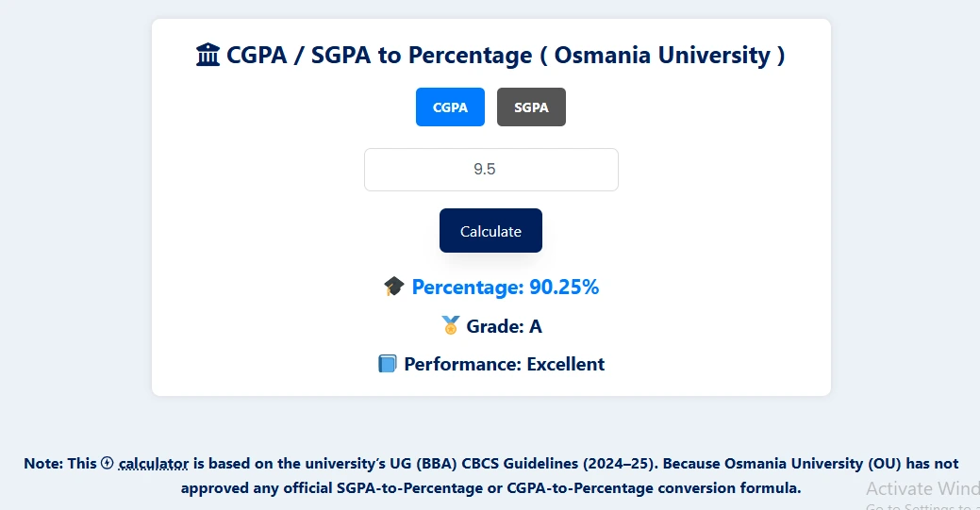
Task: Click the circled icon before the calculator link
Action: pyautogui.click(x=107, y=463)
